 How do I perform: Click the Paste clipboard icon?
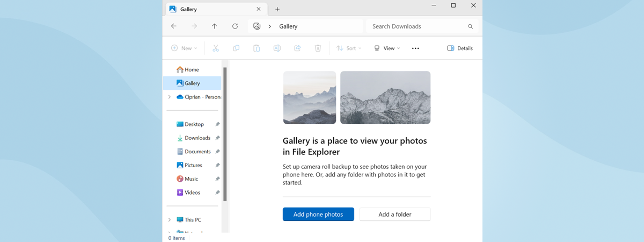click(257, 48)
